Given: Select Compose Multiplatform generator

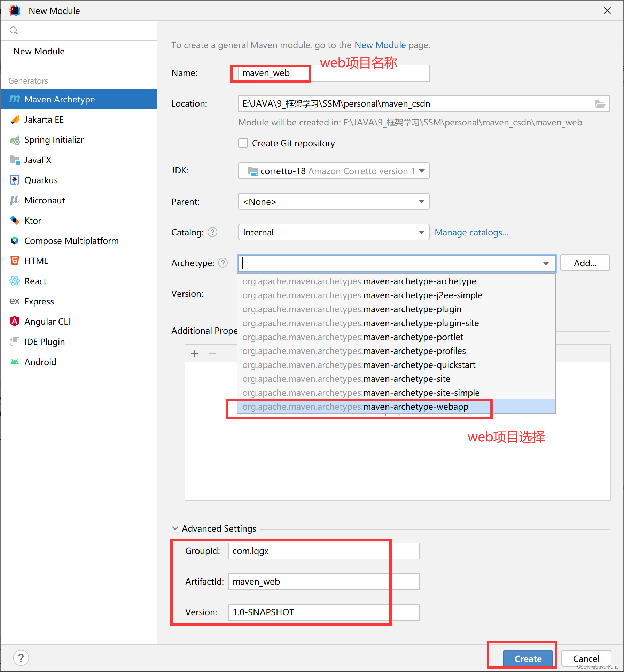Looking at the screenshot, I should pyautogui.click(x=79, y=241).
